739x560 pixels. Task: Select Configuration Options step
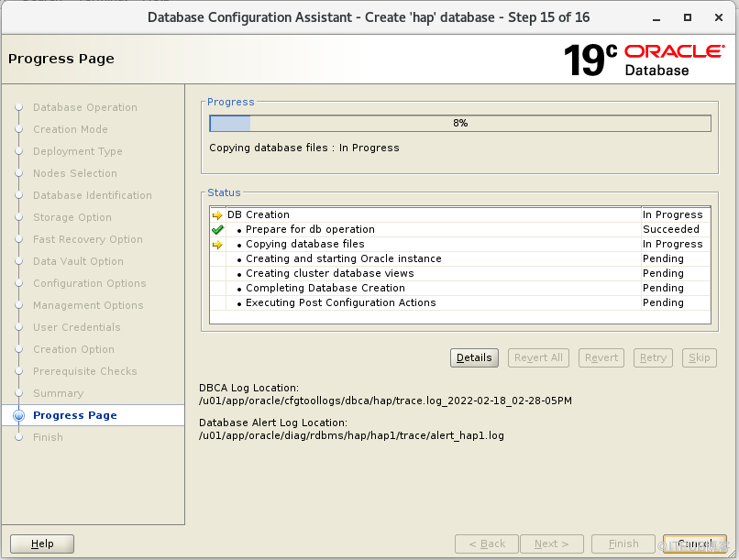90,283
